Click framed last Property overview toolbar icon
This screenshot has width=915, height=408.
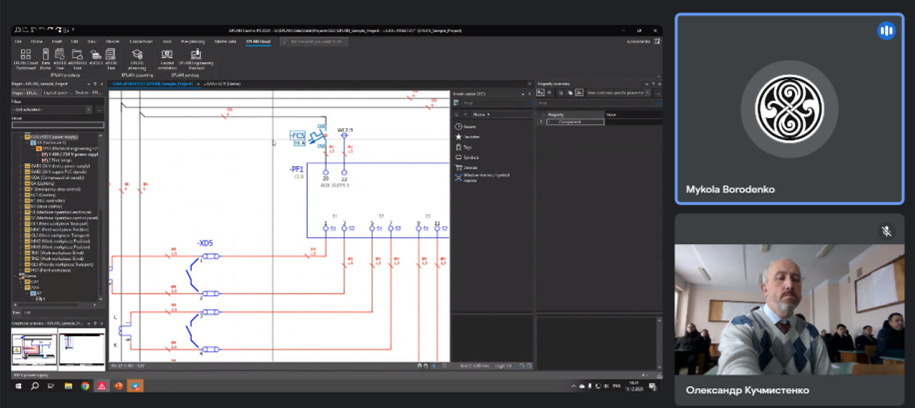pos(579,92)
